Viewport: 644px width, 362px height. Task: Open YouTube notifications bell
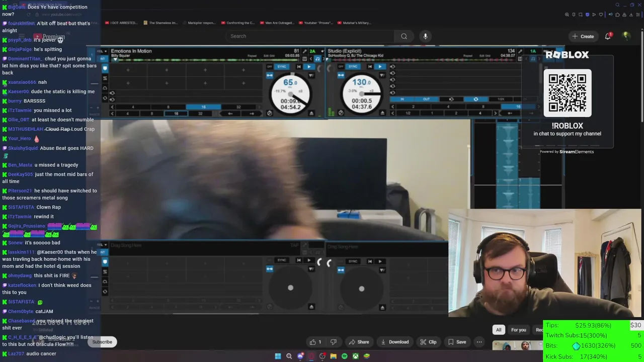pos(608,36)
